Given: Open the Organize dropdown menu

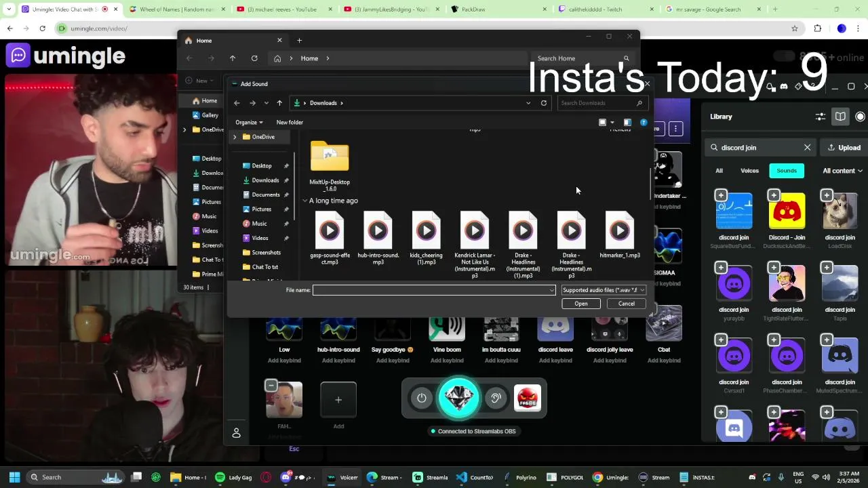Looking at the screenshot, I should coord(249,123).
